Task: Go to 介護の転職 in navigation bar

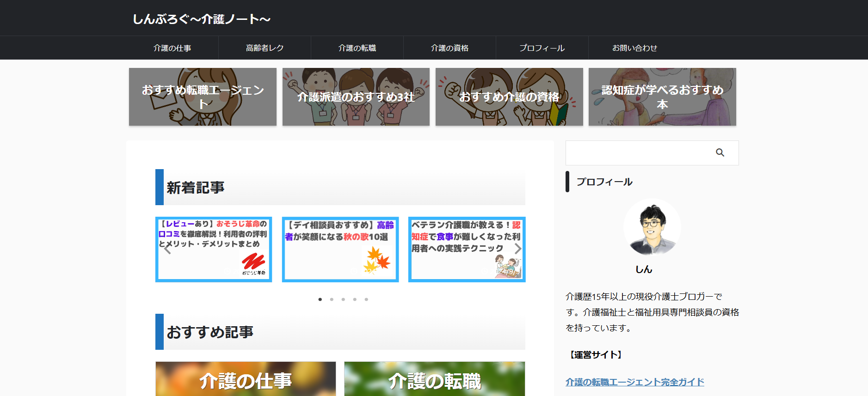Action: click(x=357, y=48)
